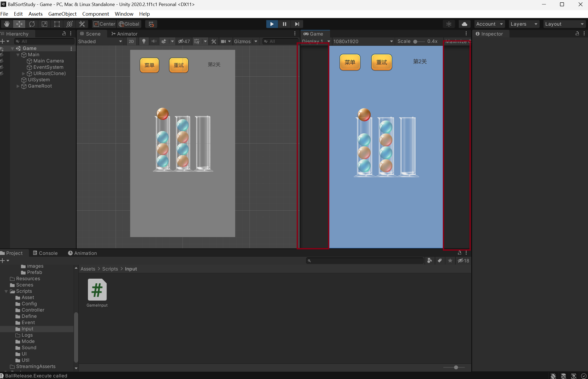Collapse the Game scene in Hierarchy

click(12, 48)
